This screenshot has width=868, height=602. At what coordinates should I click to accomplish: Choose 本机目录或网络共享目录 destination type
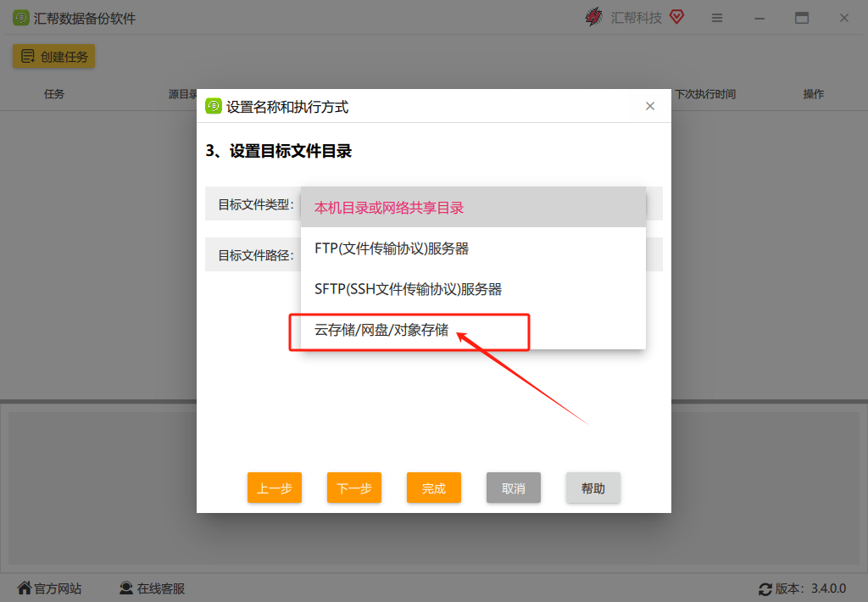click(390, 207)
